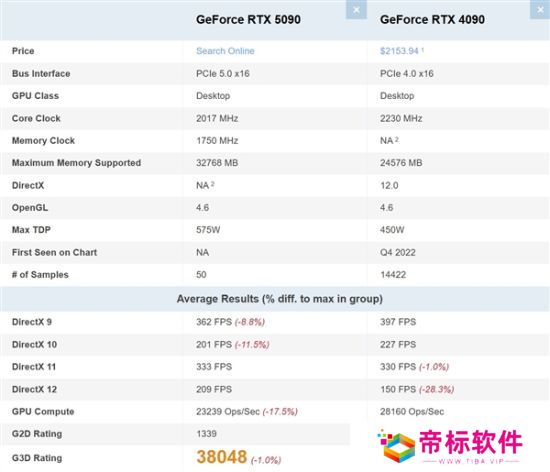Click the Core Clock row label
Screen dimensions: 550x472
(x=36, y=118)
